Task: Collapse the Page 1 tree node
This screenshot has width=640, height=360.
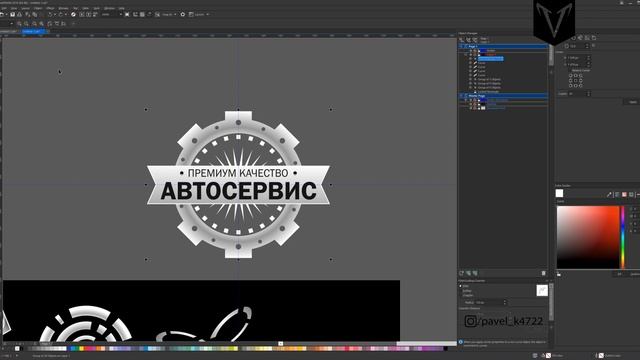Action: 461,47
